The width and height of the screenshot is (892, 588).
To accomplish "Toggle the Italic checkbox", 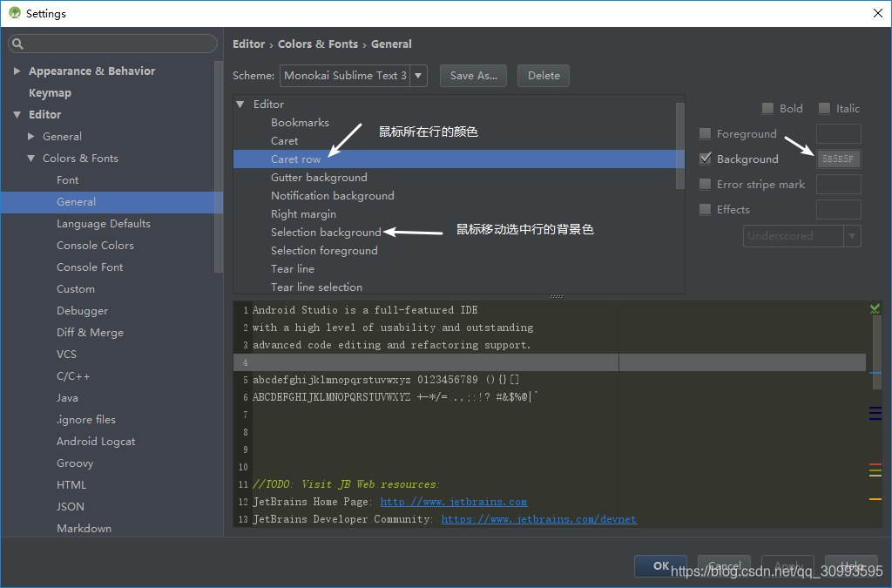I will pyautogui.click(x=824, y=108).
